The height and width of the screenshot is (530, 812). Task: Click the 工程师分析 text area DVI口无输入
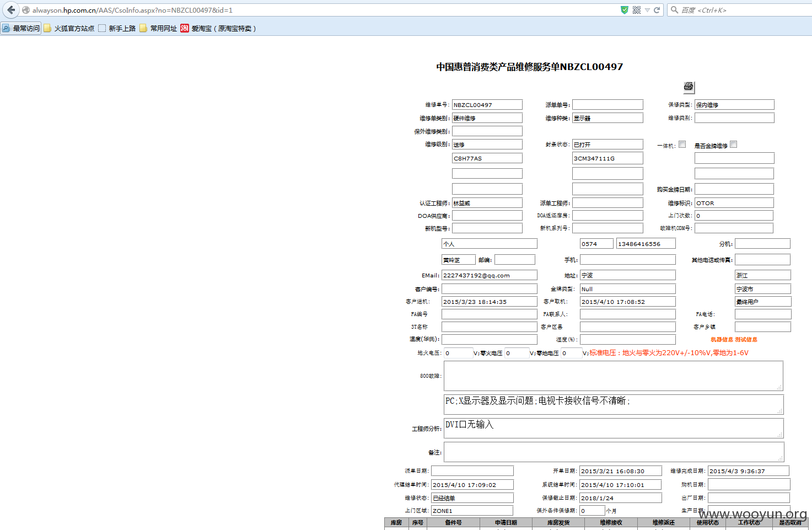coord(614,428)
